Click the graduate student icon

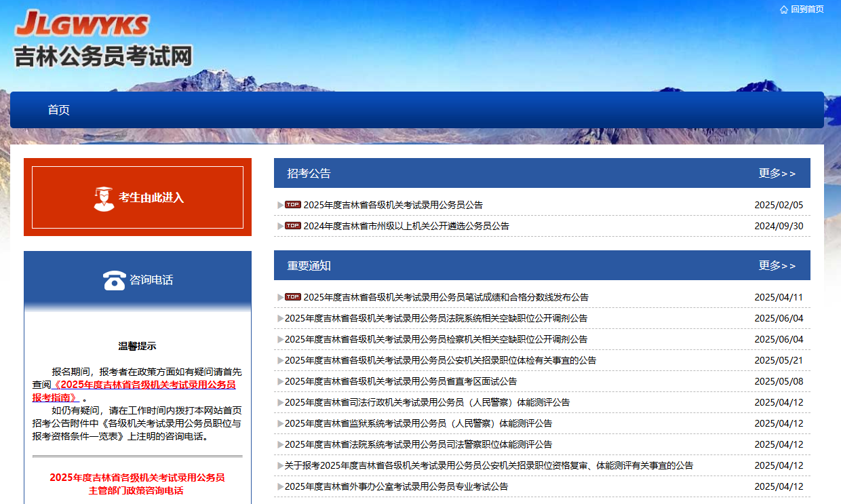point(104,198)
